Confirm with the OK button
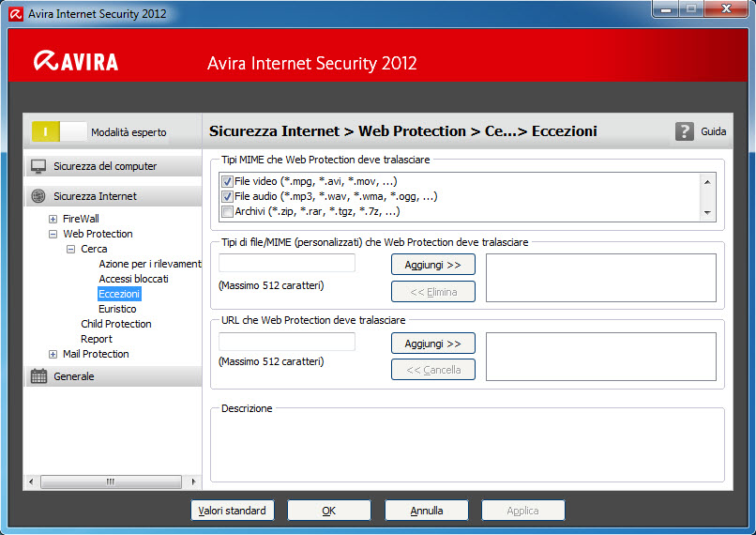756x535 pixels. point(329,511)
